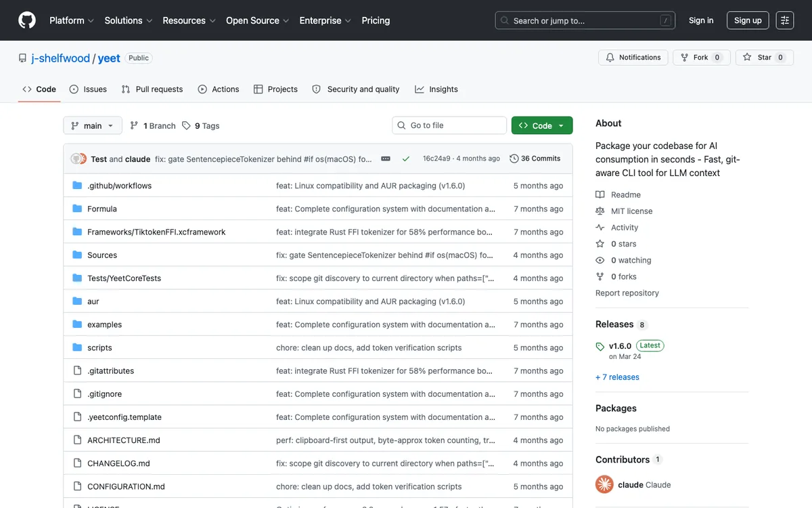Screen dimensions: 812x508
Task: Click the fork icon in Fork button
Action: (x=685, y=58)
